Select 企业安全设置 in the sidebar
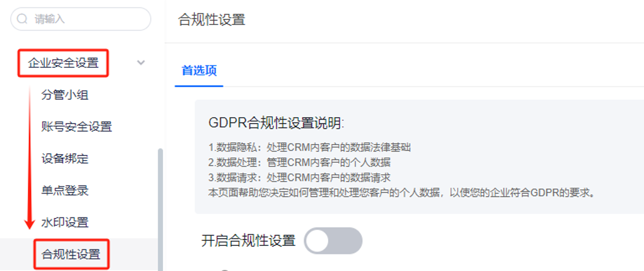Image resolution: width=644 pixels, height=271 pixels. pos(63,63)
